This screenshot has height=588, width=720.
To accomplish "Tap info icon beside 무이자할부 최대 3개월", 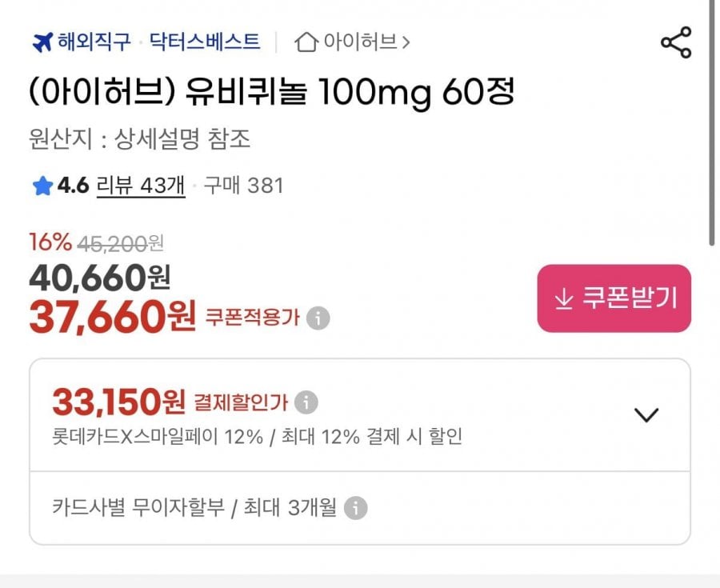I will tap(355, 507).
